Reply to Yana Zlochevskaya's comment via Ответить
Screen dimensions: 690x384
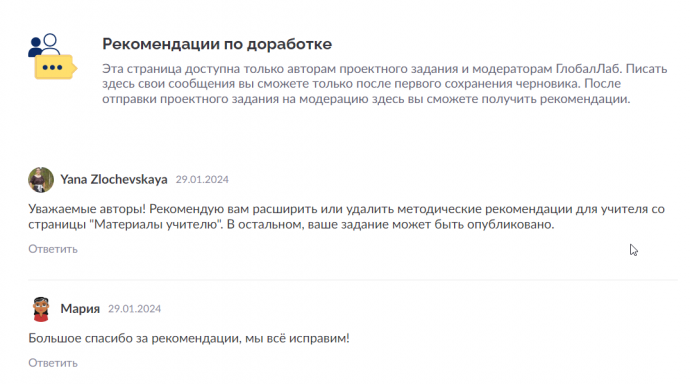pyautogui.click(x=53, y=249)
